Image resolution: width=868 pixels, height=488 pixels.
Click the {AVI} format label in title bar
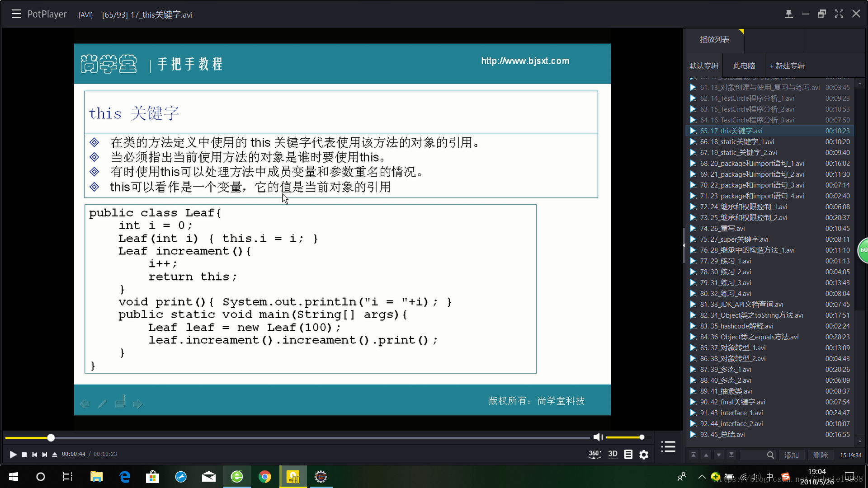tap(85, 15)
